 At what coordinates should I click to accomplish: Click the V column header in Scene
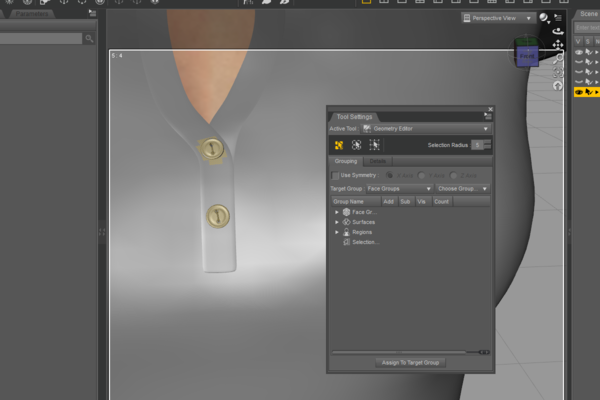[578, 41]
